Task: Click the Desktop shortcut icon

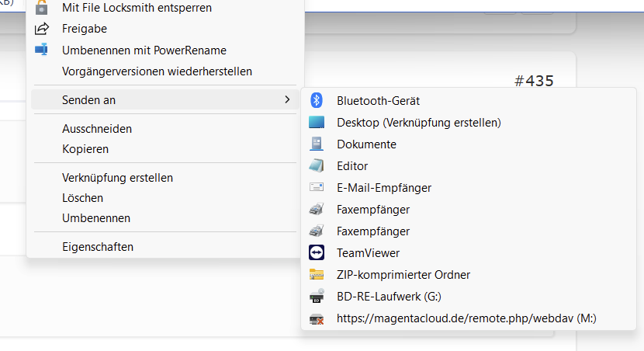Action: 316,122
